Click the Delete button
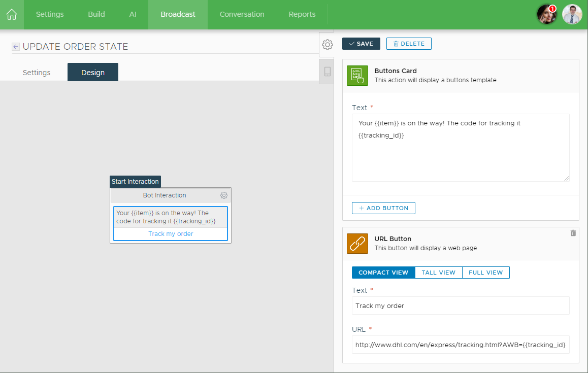 409,44
